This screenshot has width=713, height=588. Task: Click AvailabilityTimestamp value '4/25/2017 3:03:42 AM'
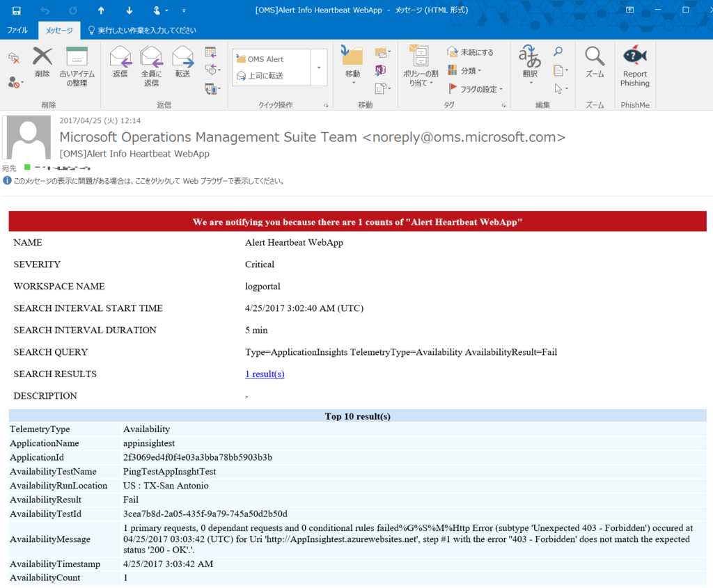[x=169, y=564]
